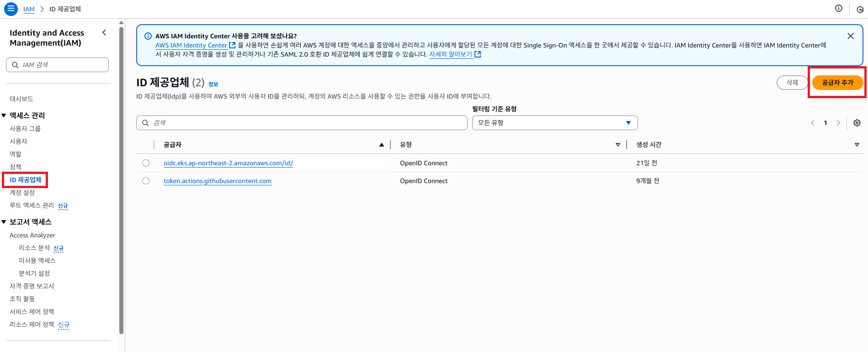Open Access Analyzer in the sidebar

pyautogui.click(x=32, y=235)
